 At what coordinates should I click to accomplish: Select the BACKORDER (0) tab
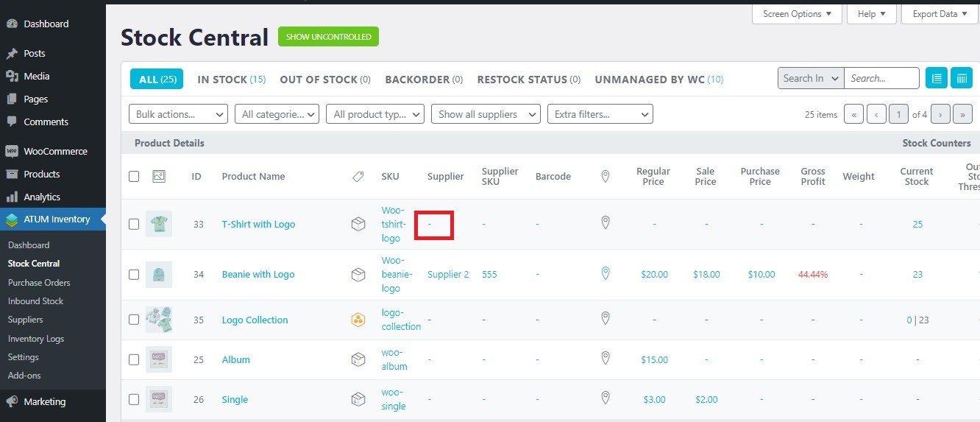[x=424, y=79]
